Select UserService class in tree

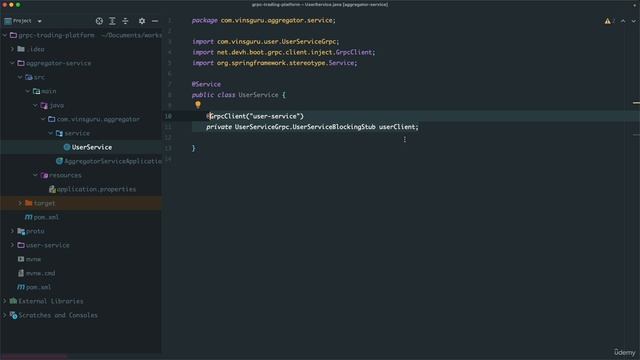click(92, 147)
